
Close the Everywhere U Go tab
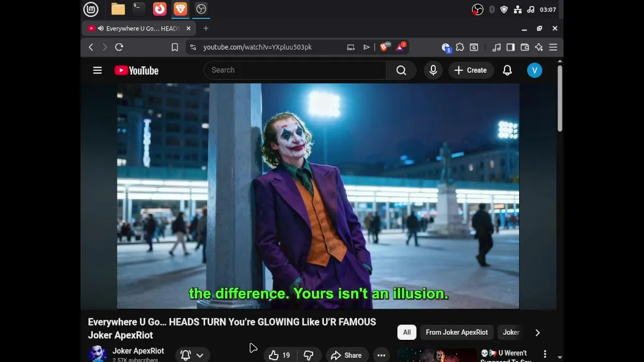pyautogui.click(x=188, y=28)
